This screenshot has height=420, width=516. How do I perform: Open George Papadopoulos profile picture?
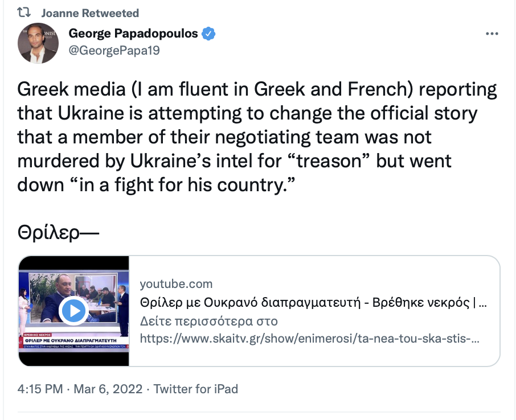coord(38,43)
